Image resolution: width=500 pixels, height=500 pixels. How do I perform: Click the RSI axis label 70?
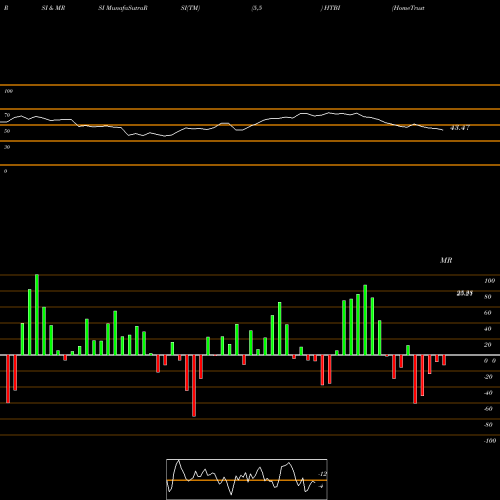(7, 115)
